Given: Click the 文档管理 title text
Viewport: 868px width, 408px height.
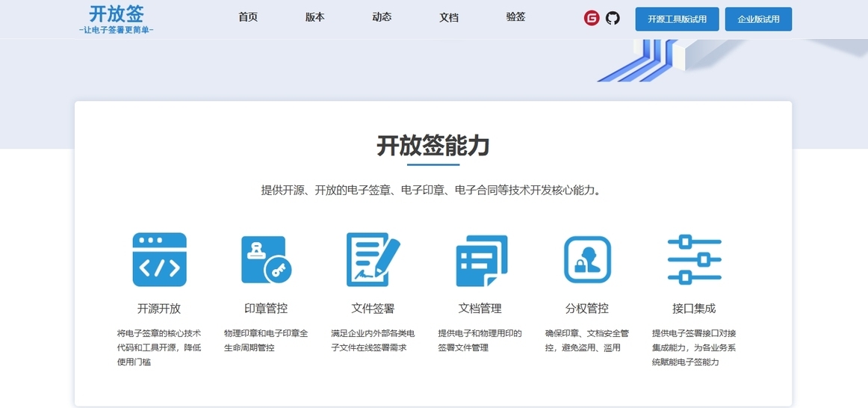Looking at the screenshot, I should tap(480, 309).
